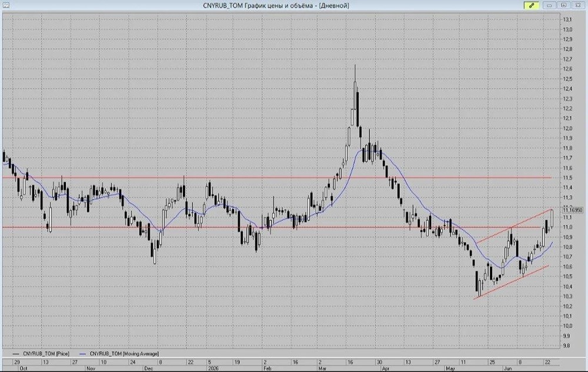Click the 13,1 price axis label

click(x=567, y=19)
